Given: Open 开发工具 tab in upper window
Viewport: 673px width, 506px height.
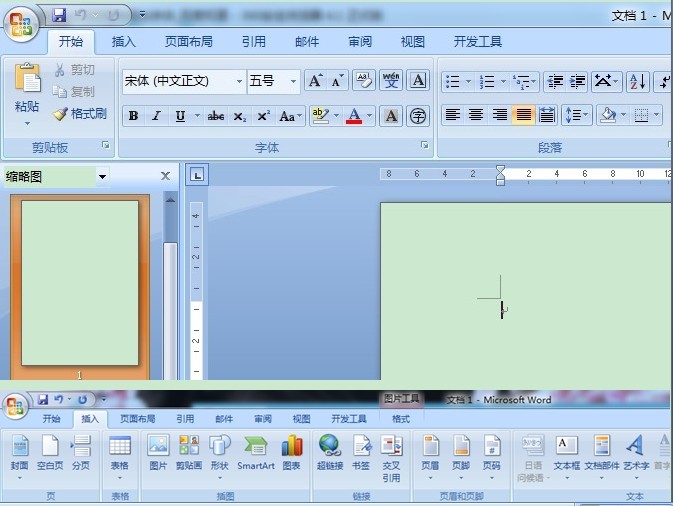Looking at the screenshot, I should point(478,42).
